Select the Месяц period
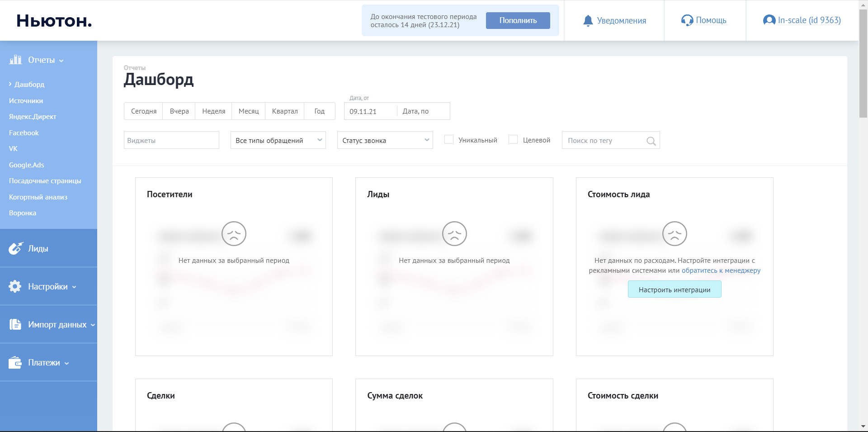868x432 pixels. tap(249, 111)
